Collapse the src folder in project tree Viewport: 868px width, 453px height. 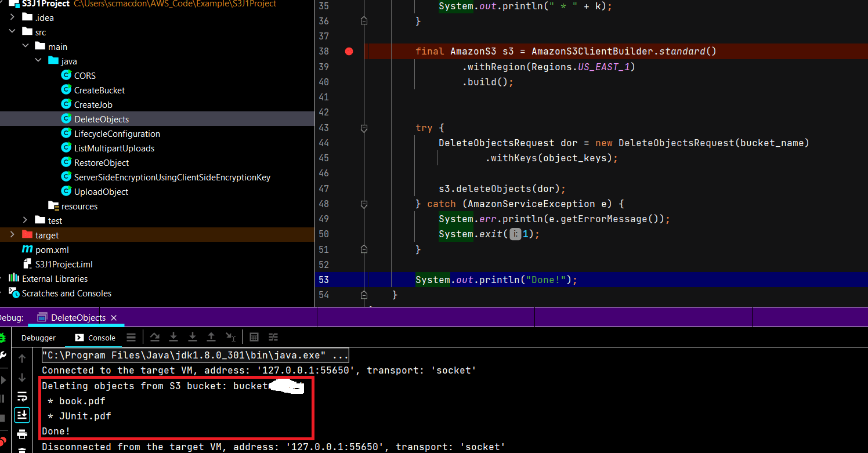(x=13, y=32)
